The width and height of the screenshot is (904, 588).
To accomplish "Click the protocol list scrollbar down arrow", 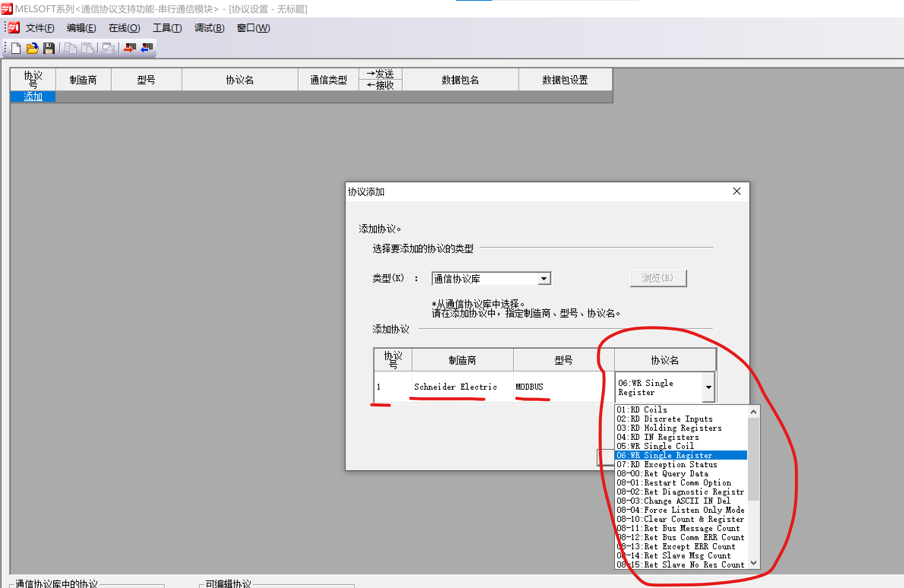I will click(754, 563).
